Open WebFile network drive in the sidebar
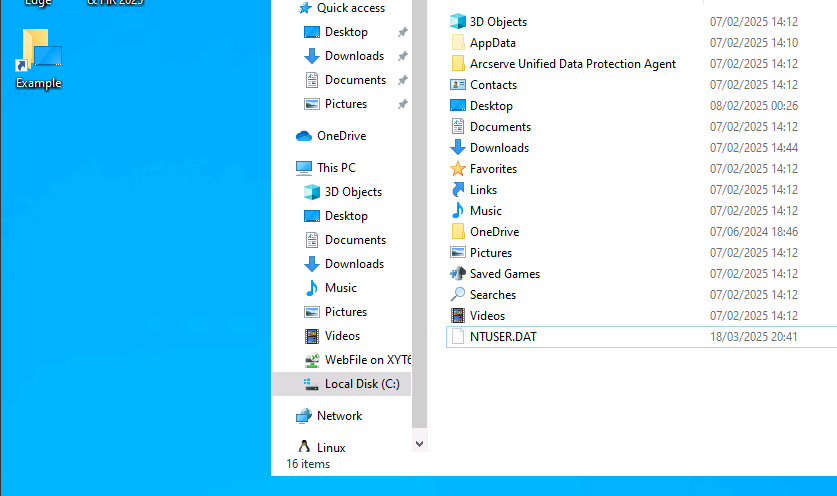Image resolution: width=837 pixels, height=496 pixels. [x=367, y=360]
